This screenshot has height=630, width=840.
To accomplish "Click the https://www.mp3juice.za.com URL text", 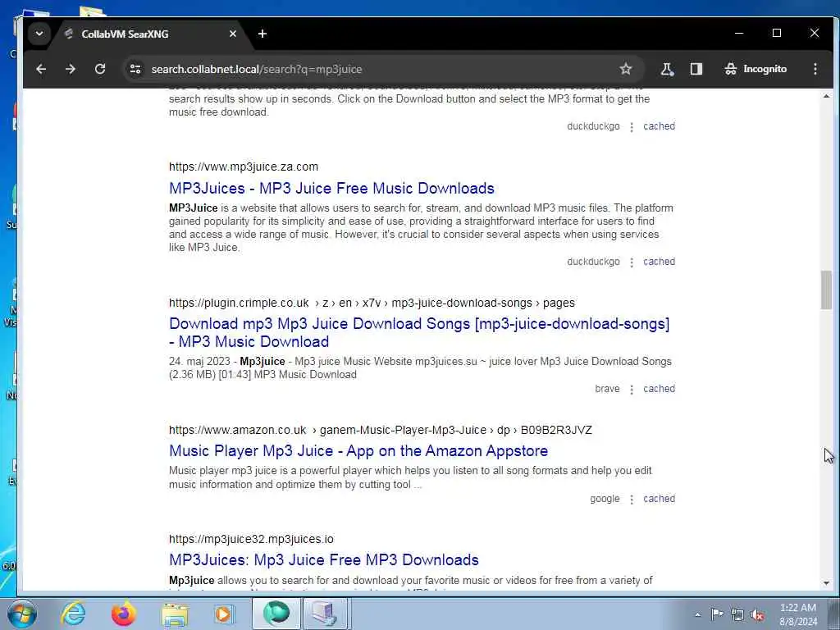I will [x=243, y=167].
